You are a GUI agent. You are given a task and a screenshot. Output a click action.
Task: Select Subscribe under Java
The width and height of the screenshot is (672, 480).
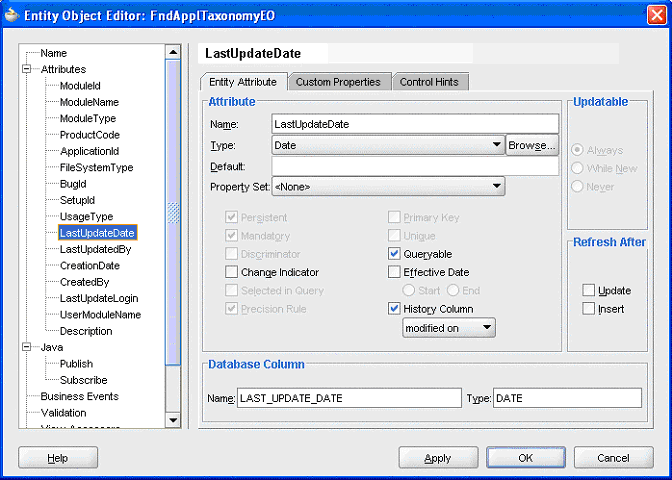[x=84, y=380]
